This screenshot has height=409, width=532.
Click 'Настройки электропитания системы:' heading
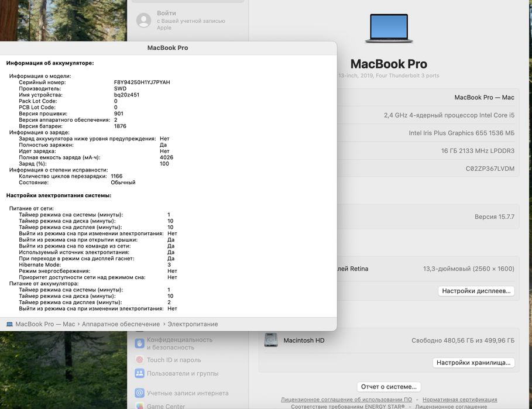coord(59,195)
